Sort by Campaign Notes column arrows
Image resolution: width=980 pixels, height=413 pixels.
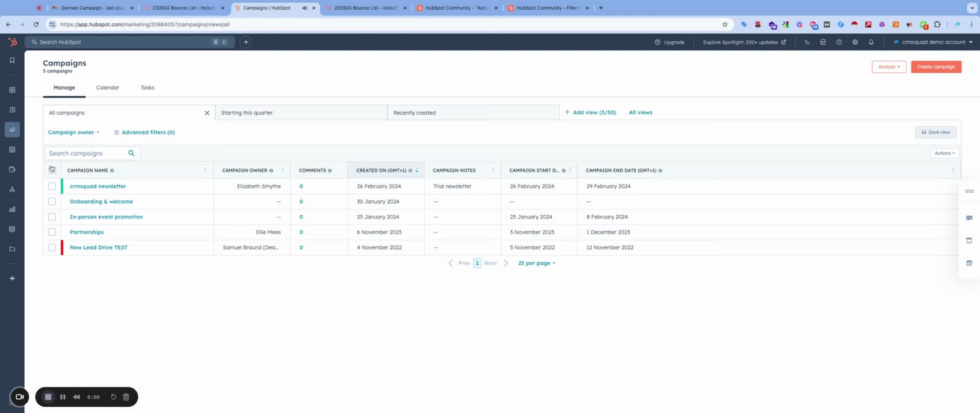point(493,170)
